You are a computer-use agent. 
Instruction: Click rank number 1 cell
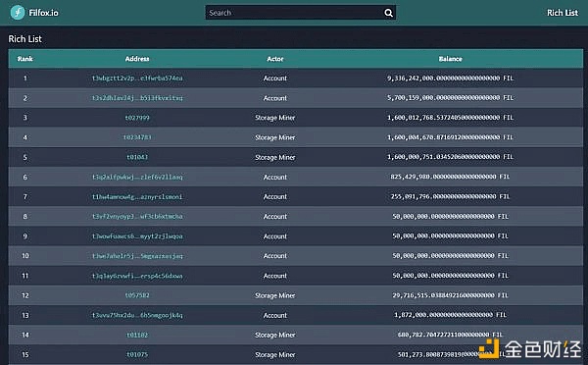pos(25,78)
